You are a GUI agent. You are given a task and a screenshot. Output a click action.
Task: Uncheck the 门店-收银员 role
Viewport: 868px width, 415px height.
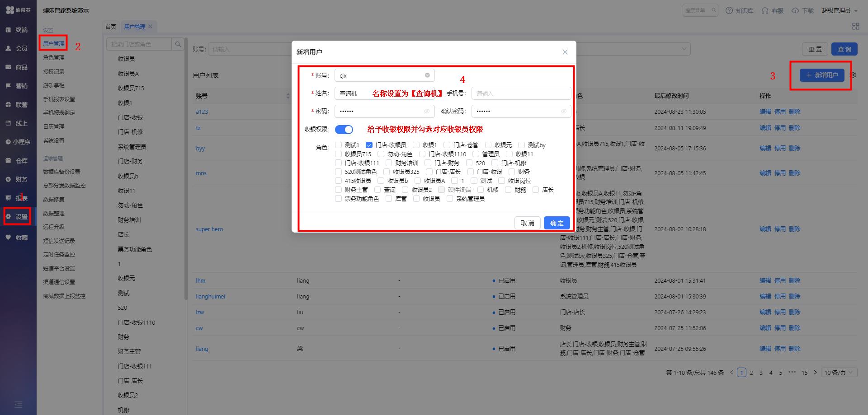pyautogui.click(x=369, y=145)
